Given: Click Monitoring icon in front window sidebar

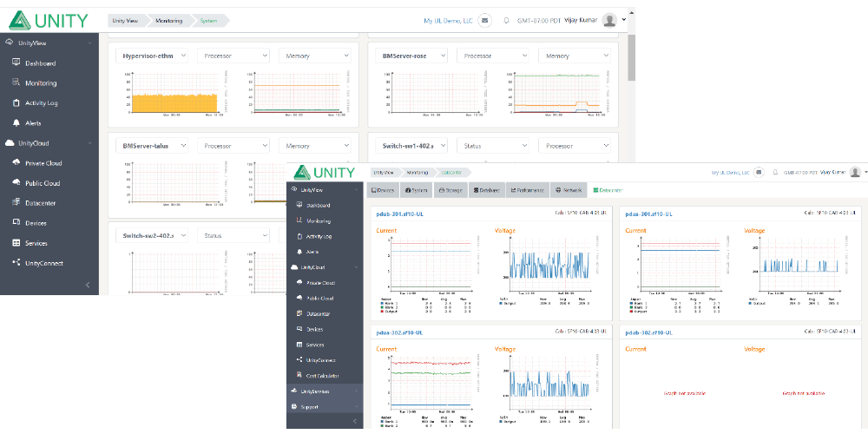Looking at the screenshot, I should click(x=299, y=220).
